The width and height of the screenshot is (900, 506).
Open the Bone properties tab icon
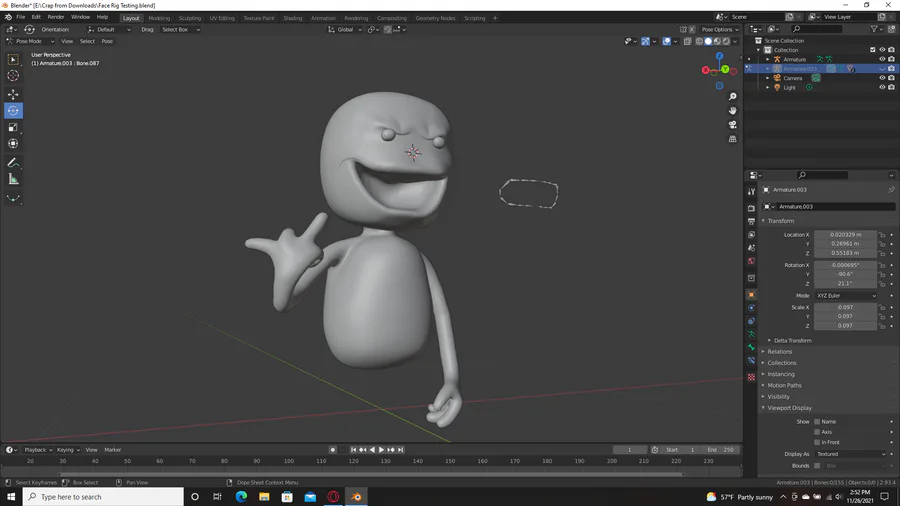coord(751,347)
